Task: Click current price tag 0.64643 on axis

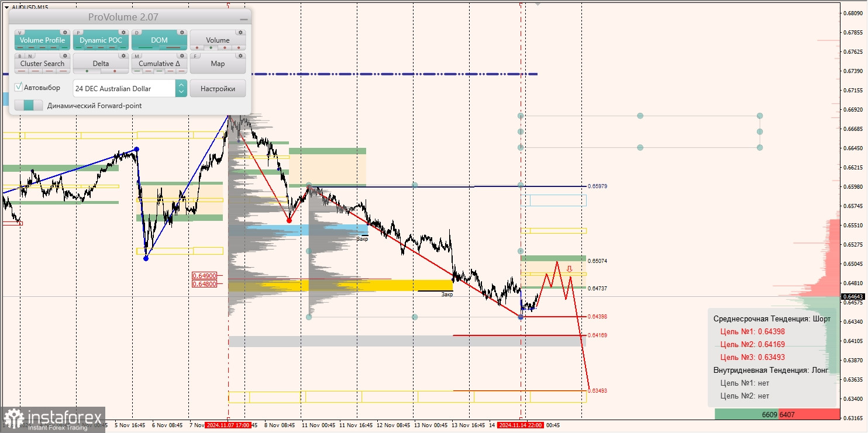Action: tap(853, 296)
